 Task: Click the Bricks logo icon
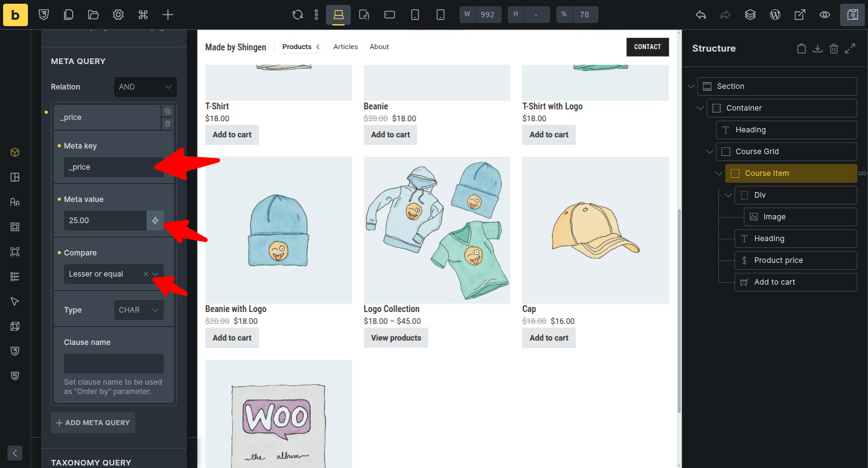[16, 14]
